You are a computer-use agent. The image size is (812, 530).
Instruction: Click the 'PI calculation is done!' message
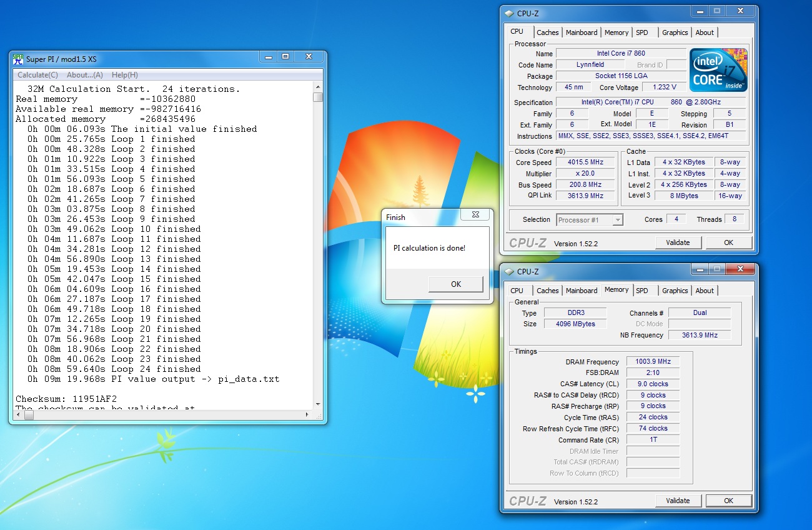[429, 248]
